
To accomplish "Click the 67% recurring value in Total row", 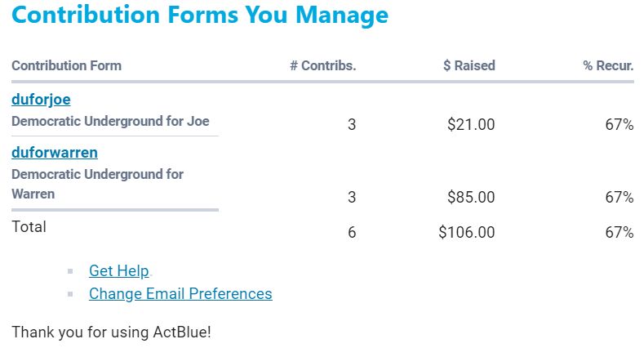I will click(x=619, y=232).
